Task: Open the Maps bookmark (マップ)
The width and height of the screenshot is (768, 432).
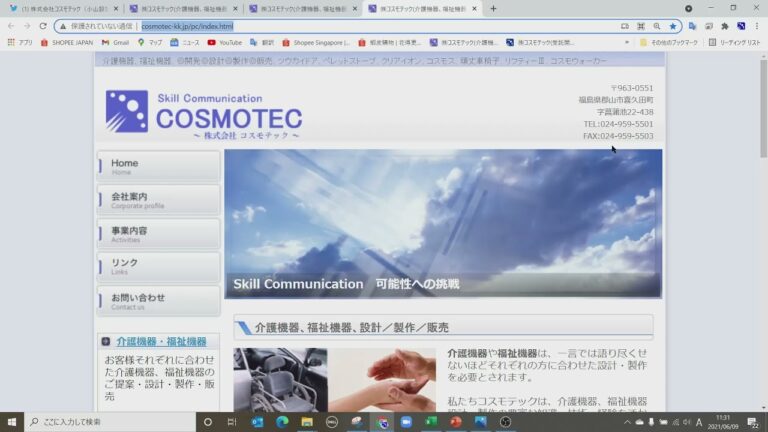Action: tap(150, 43)
